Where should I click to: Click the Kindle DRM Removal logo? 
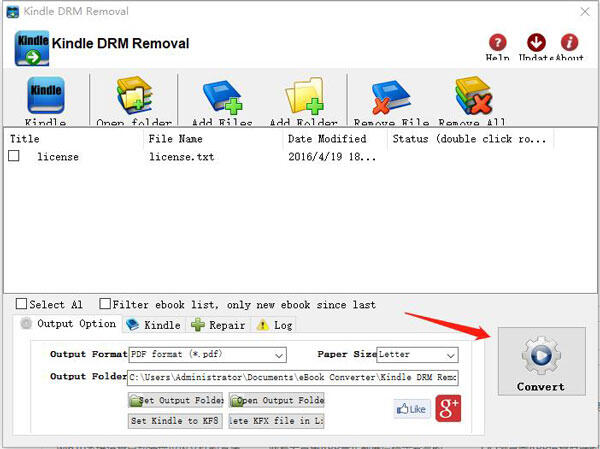point(32,48)
